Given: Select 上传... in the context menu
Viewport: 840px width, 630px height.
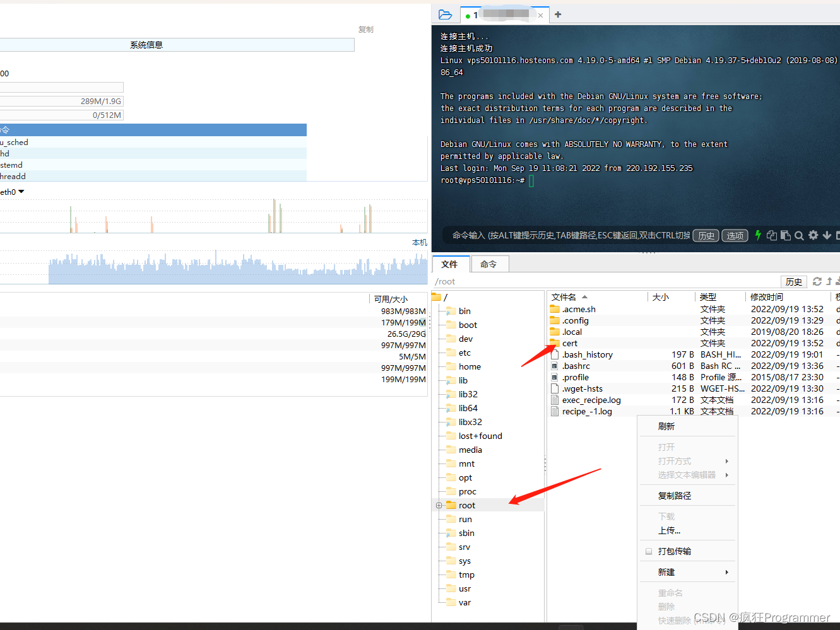Looking at the screenshot, I should pyautogui.click(x=669, y=530).
